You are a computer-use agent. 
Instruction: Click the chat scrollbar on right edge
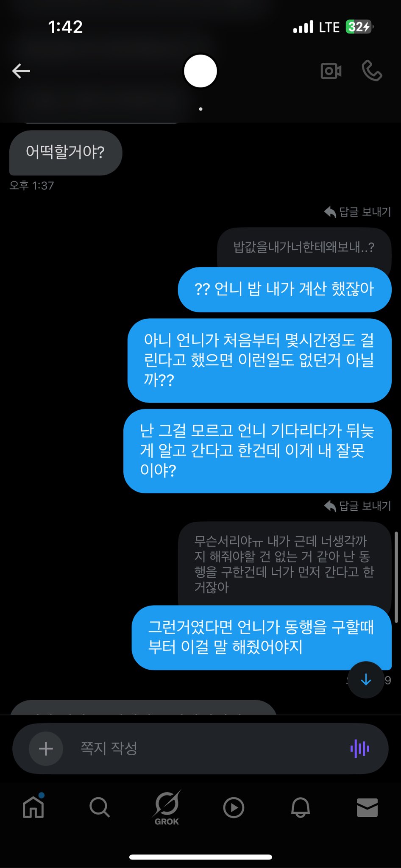click(396, 577)
